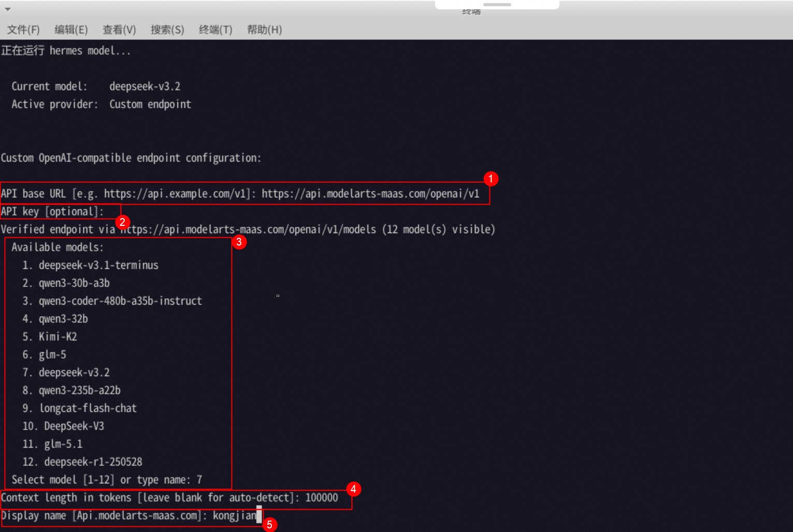This screenshot has width=793, height=532.
Task: Click model entry deepseek-r1-250528
Action: [x=93, y=462]
